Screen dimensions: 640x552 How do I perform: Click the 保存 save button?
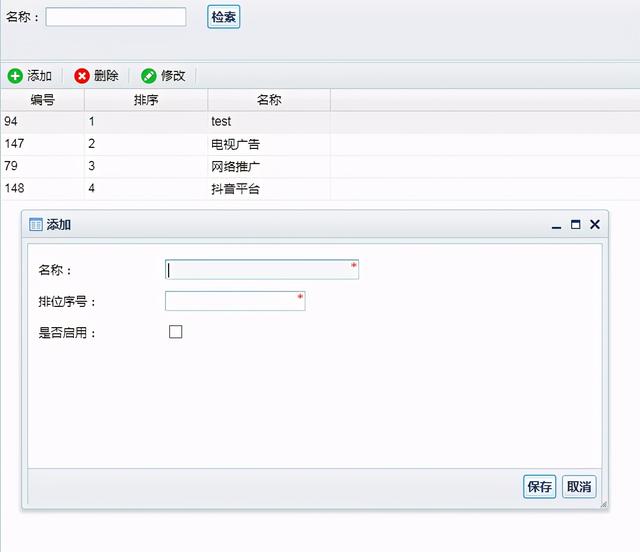[x=540, y=487]
